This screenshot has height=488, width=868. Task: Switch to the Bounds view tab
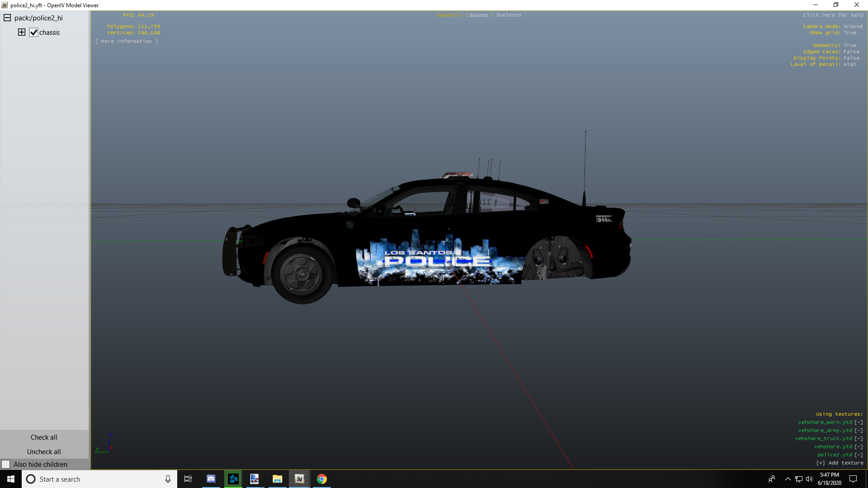[x=479, y=15]
